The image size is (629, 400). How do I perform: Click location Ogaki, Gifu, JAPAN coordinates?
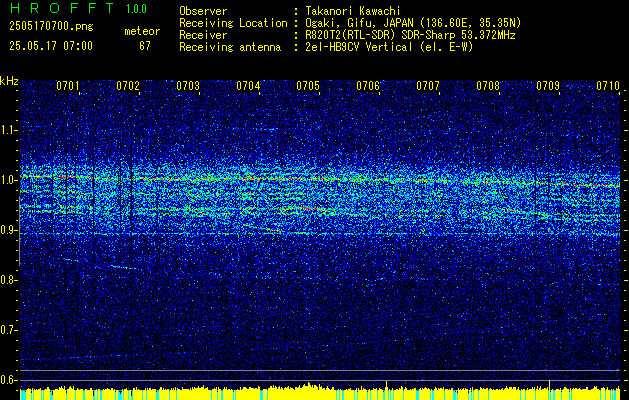pos(412,23)
